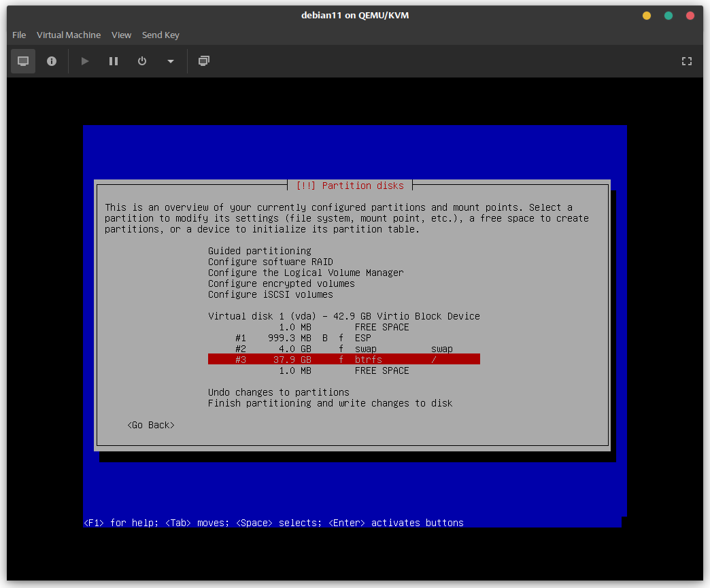Viewport: 710px width, 588px height.
Task: Choose Undo changes to partitions
Action: [278, 392]
